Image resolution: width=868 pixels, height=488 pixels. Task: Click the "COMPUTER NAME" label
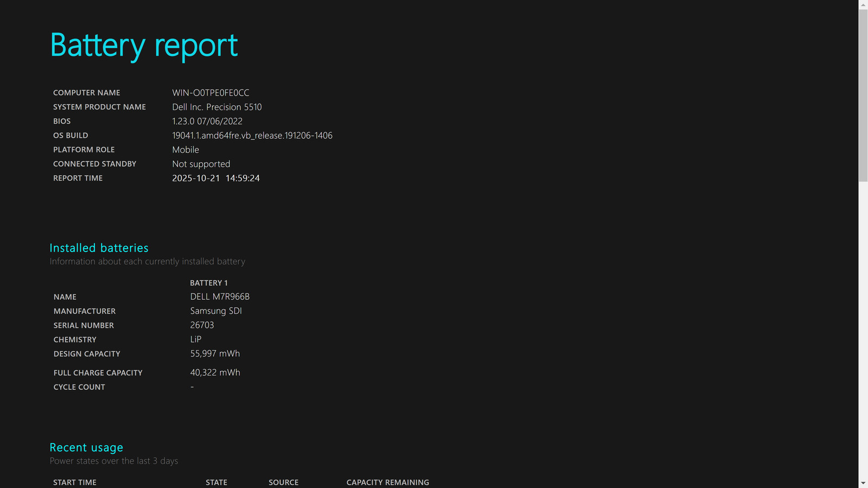[87, 93]
